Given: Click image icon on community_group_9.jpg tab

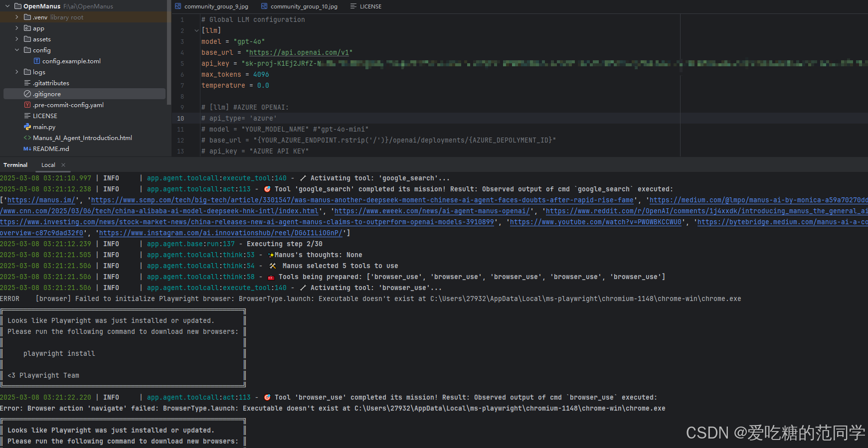Looking at the screenshot, I should pyautogui.click(x=178, y=6).
